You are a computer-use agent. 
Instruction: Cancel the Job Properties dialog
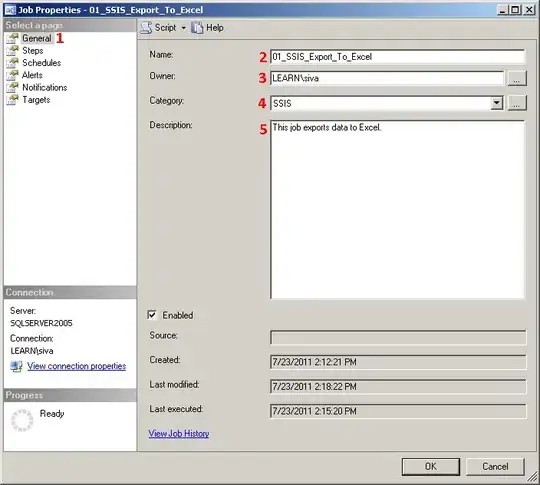495,466
